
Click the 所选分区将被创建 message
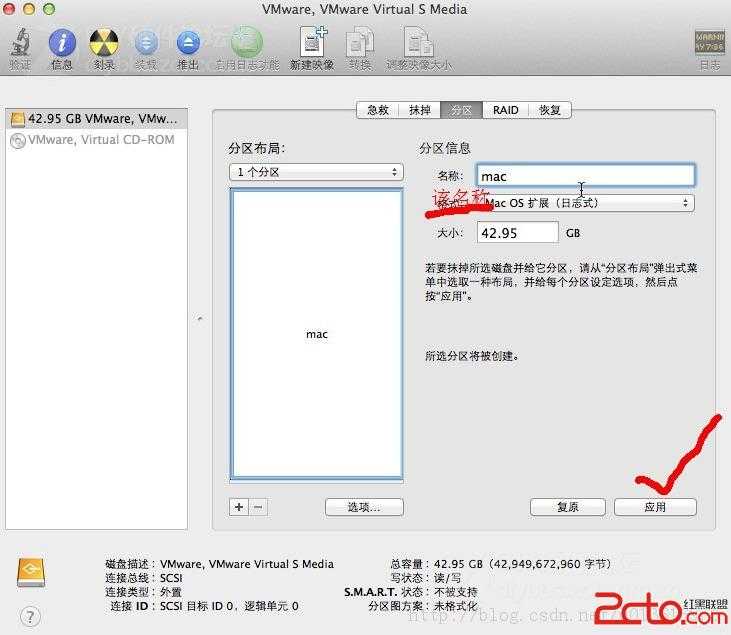click(x=471, y=356)
